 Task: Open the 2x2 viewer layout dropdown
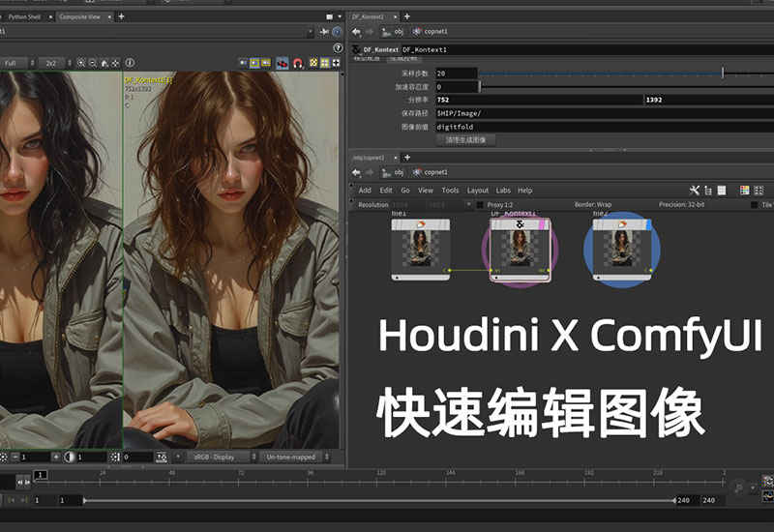tap(50, 63)
